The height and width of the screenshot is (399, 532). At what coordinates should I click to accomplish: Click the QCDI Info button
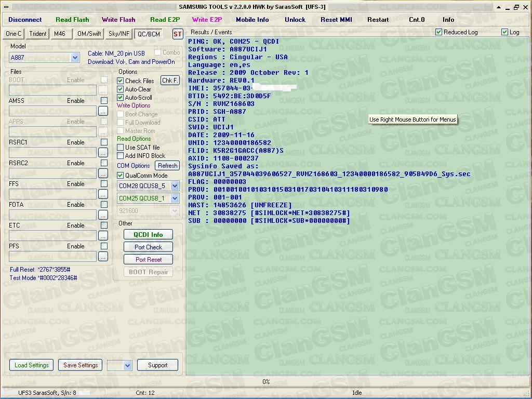[x=148, y=235]
